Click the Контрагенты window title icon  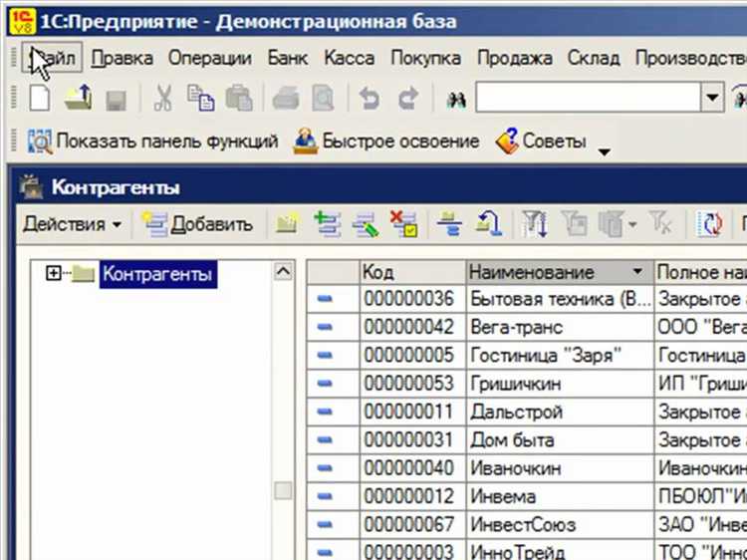[x=32, y=186]
